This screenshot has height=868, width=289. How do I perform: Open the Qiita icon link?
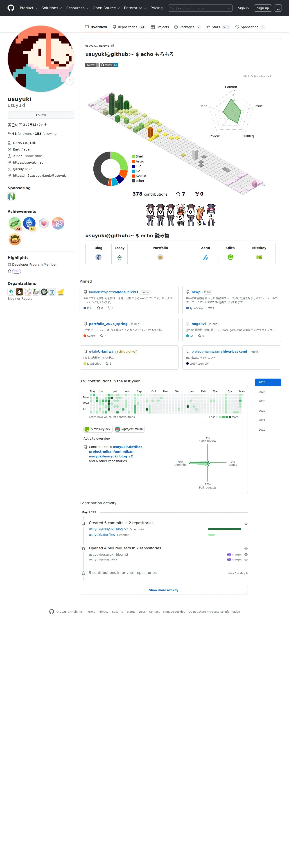click(230, 257)
